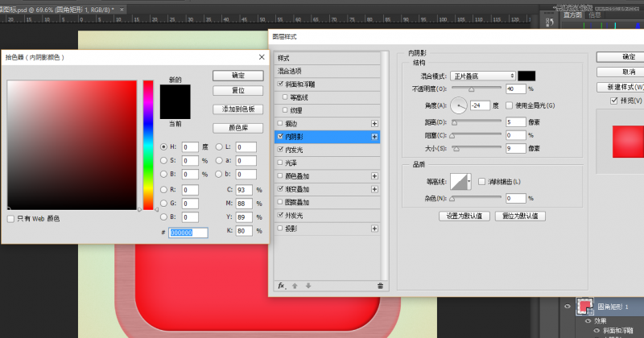Click plus icon next to 内阴影
Viewport: 644px width, 338px height.
[374, 137]
